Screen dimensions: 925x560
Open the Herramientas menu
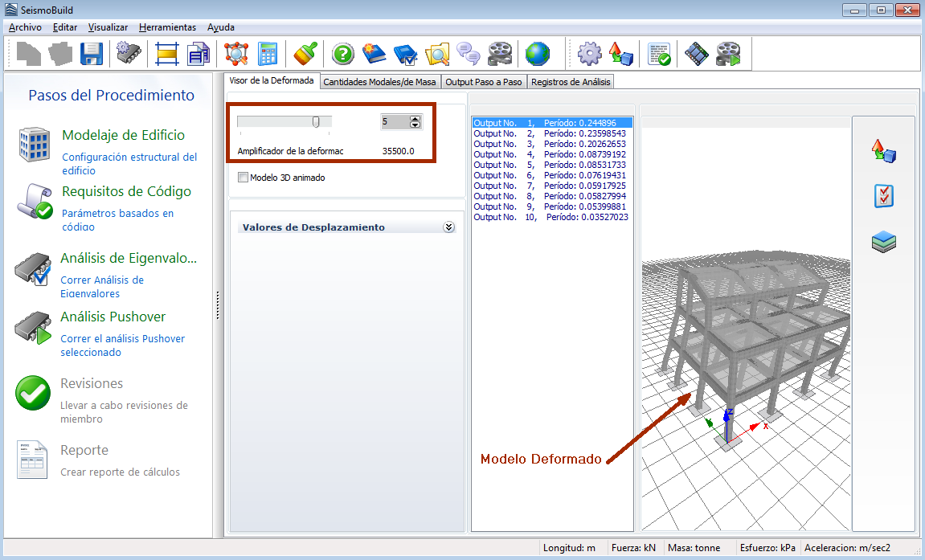coord(167,27)
